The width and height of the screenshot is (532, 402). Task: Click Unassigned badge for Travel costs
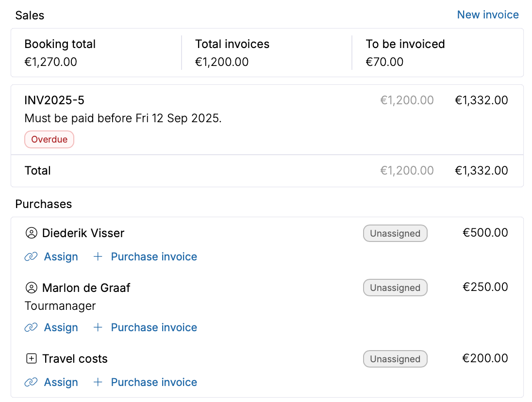395,359
